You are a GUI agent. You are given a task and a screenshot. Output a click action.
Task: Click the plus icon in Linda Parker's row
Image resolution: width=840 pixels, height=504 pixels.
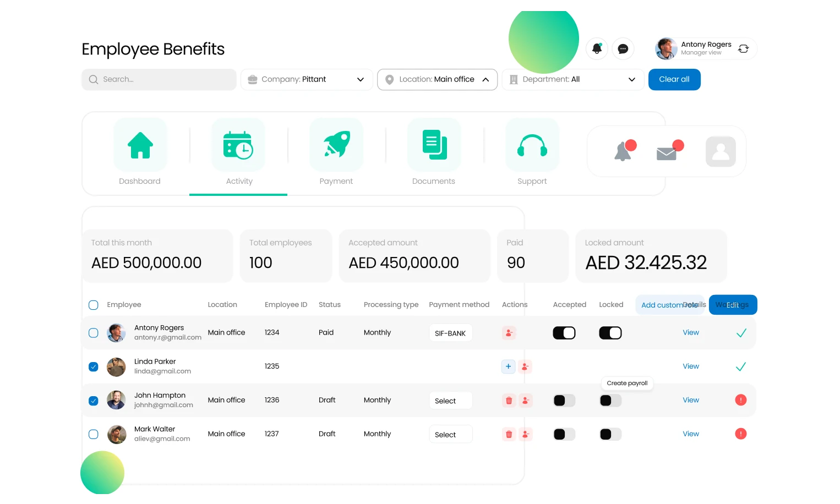point(508,366)
